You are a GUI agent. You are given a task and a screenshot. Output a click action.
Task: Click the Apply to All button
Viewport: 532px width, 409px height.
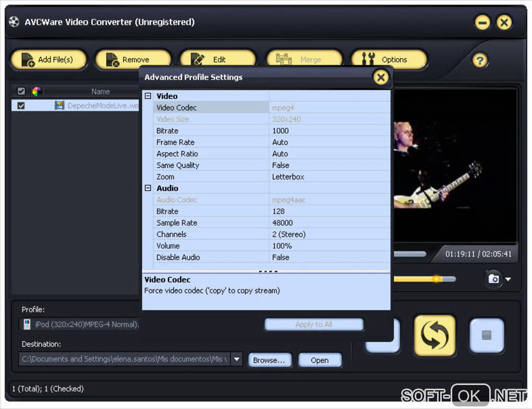tap(313, 324)
